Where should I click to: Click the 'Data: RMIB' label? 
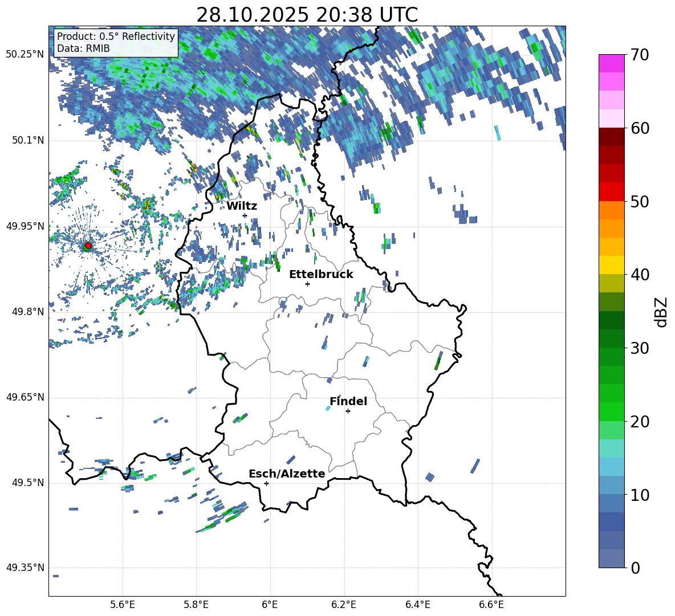coord(83,48)
